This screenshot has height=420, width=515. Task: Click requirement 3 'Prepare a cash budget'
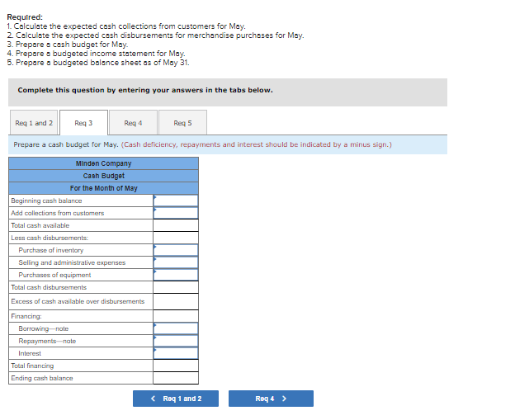[x=68, y=45]
